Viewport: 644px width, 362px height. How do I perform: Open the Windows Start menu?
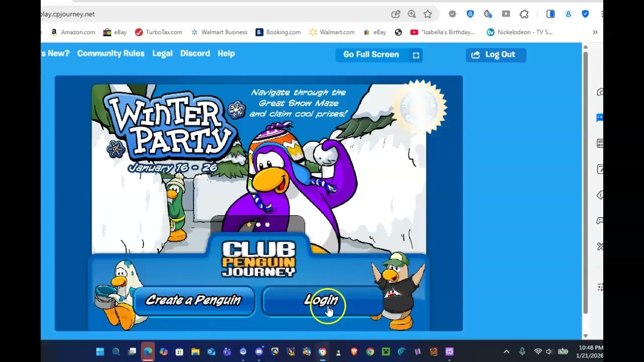tap(100, 351)
